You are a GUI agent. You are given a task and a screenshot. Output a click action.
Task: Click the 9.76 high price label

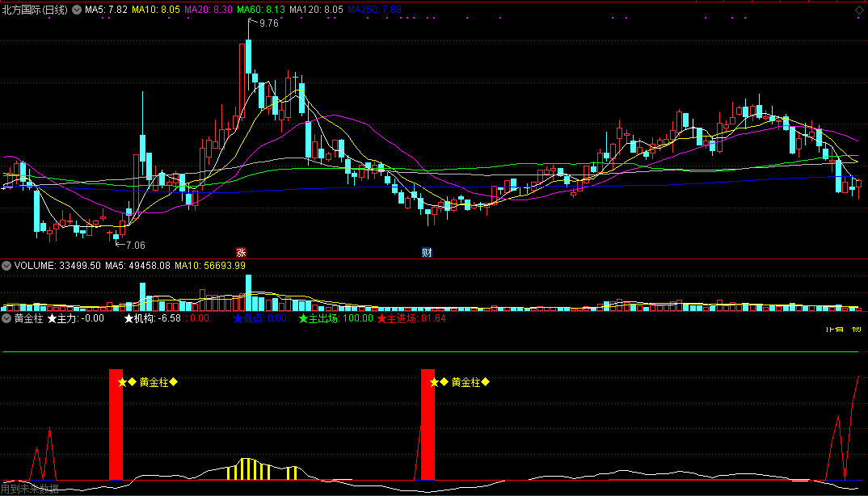[269, 23]
